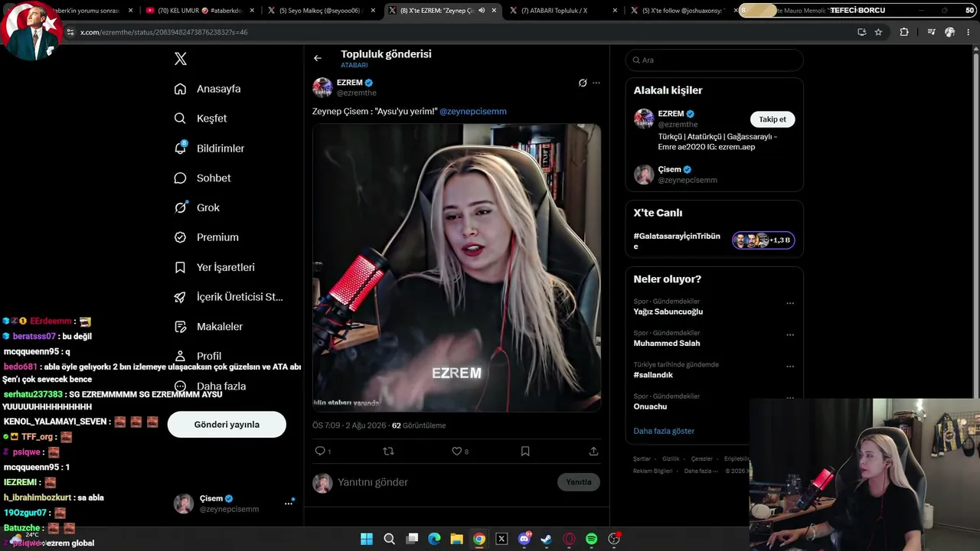Go to Anasayfa in the sidebar
Viewport: 980px width, 551px height.
(x=207, y=89)
